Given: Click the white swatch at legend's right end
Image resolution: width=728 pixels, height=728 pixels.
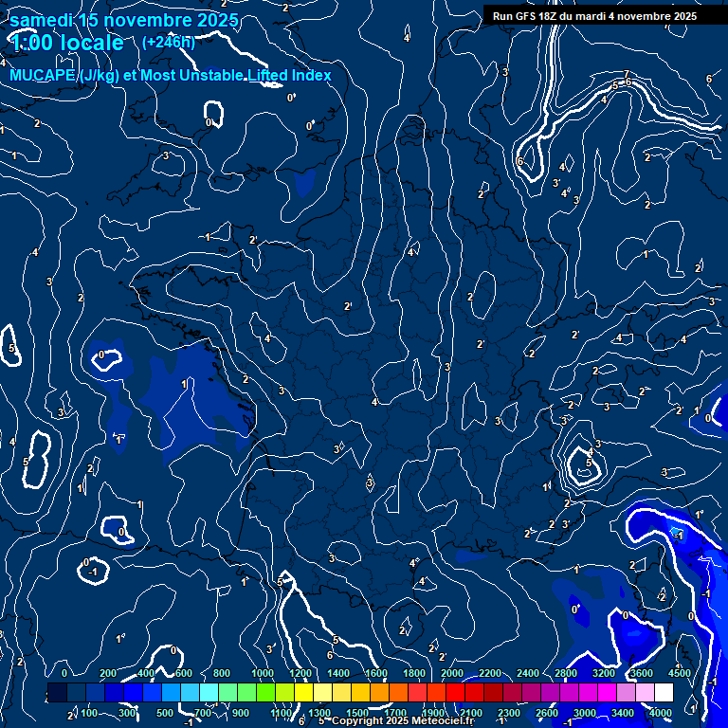Looking at the screenshot, I should (664, 693).
